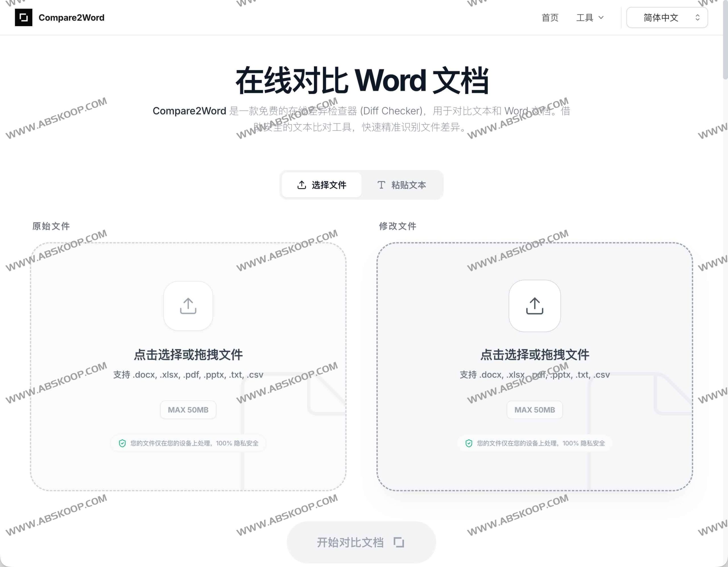Click the Compare2Word logo icon
This screenshot has height=567, width=728.
pyautogui.click(x=23, y=17)
